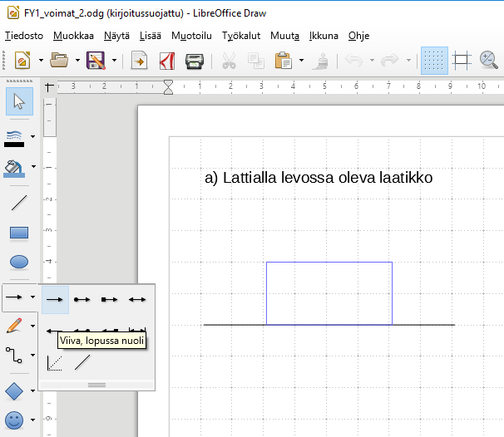The image size is (504, 437).
Task: Select the Symbol Shapes smiley tool
Action: tap(14, 420)
